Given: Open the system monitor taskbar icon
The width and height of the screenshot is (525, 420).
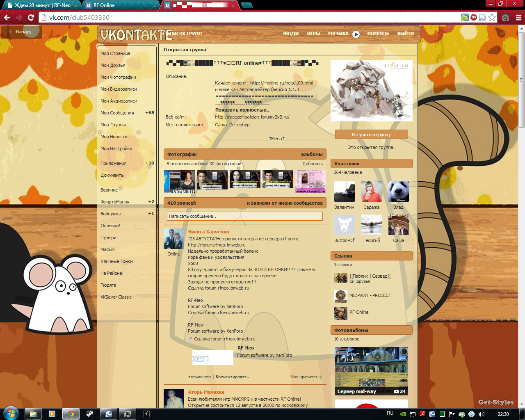Looking at the screenshot, I should click(128, 414).
